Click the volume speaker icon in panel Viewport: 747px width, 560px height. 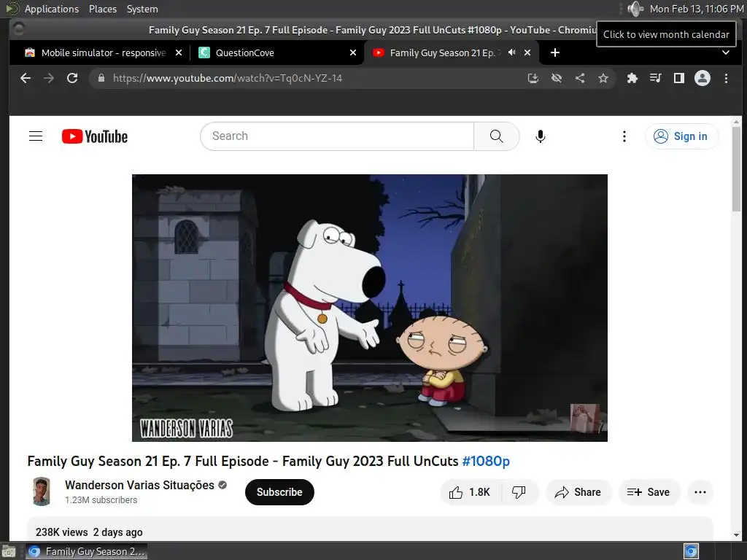coord(635,9)
